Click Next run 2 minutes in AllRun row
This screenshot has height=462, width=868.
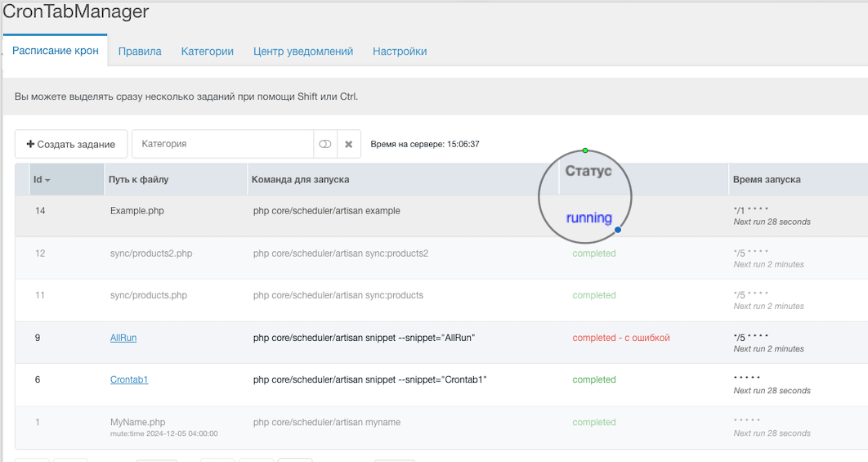click(x=768, y=348)
